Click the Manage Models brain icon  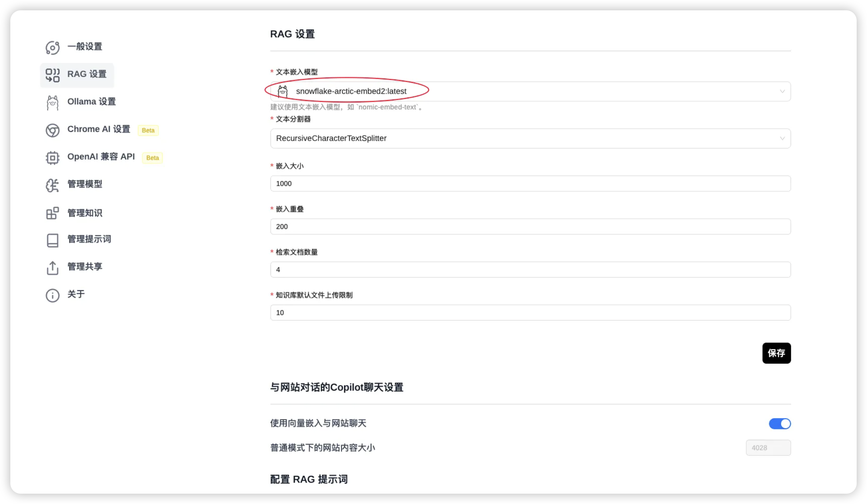click(52, 185)
